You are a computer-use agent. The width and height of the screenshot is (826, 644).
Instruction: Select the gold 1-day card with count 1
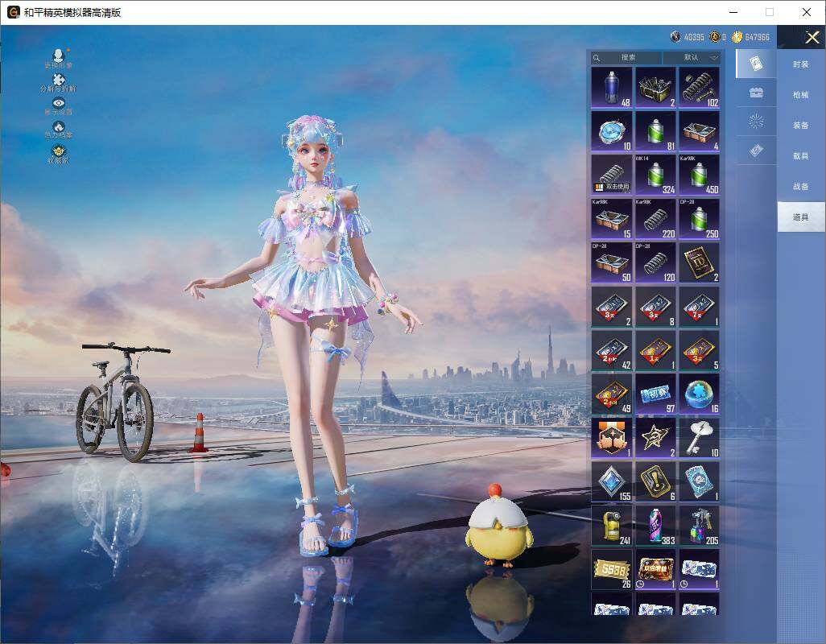655,351
